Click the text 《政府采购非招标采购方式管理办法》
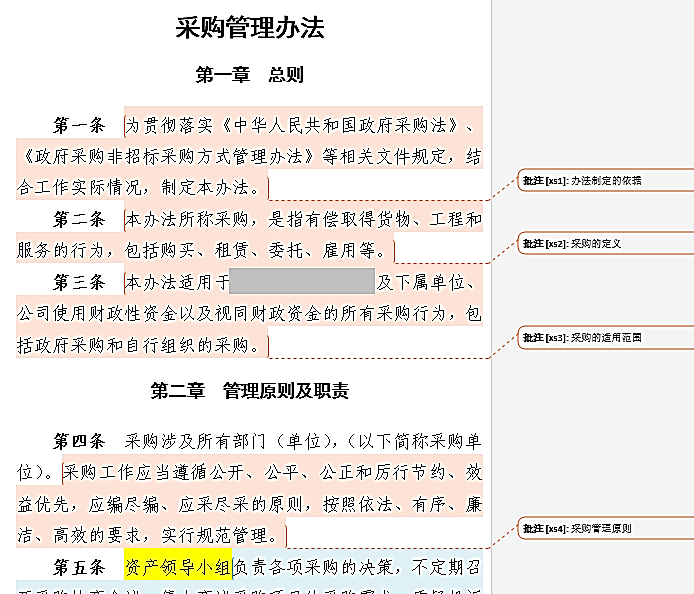Image resolution: width=694 pixels, height=594 pixels. (169, 157)
